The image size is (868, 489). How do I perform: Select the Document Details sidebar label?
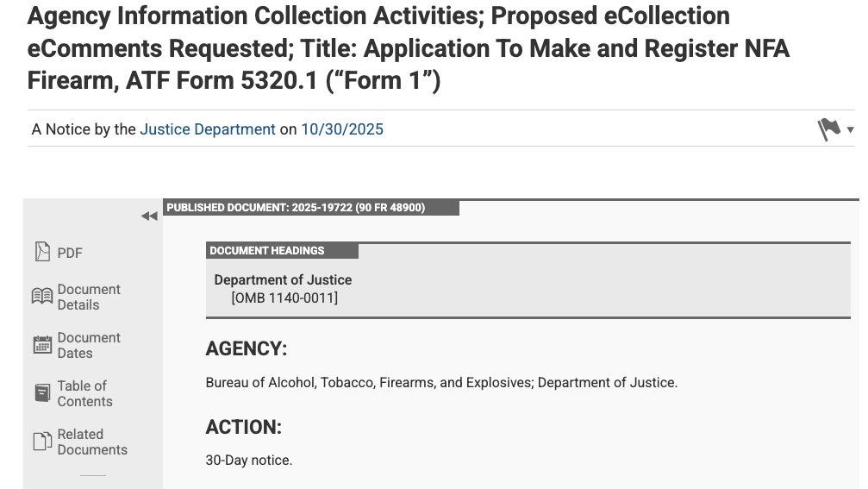click(89, 297)
